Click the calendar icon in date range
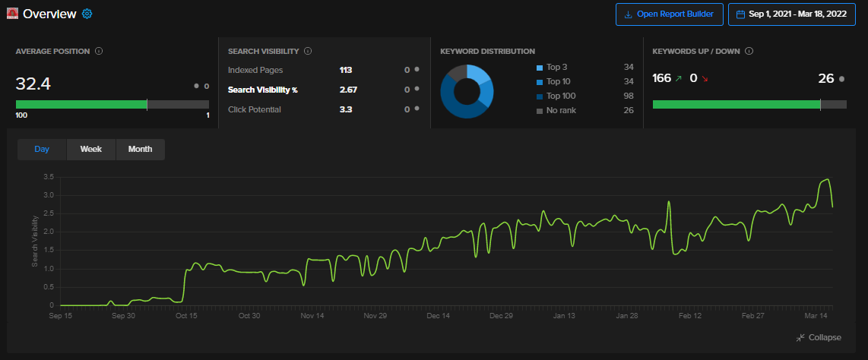This screenshot has width=868, height=360. pos(740,14)
